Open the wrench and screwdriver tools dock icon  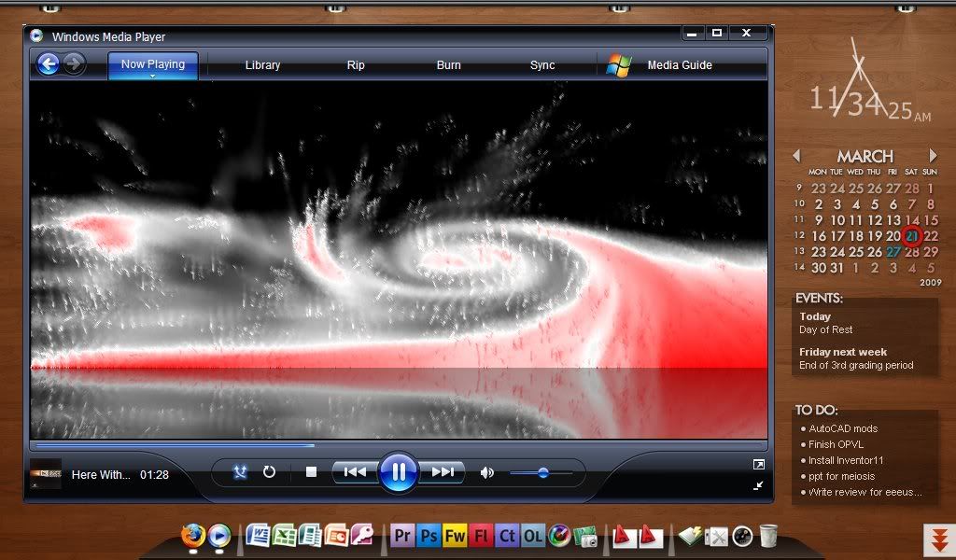716,537
